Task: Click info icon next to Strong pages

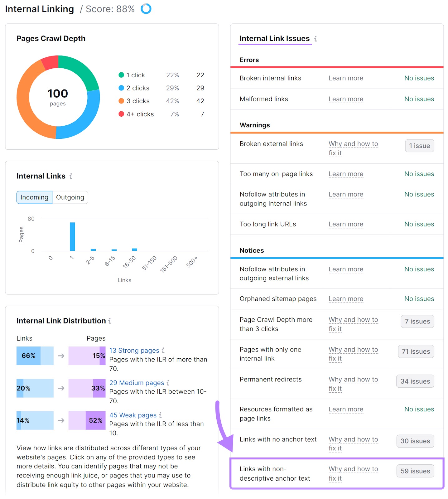Action: click(163, 351)
